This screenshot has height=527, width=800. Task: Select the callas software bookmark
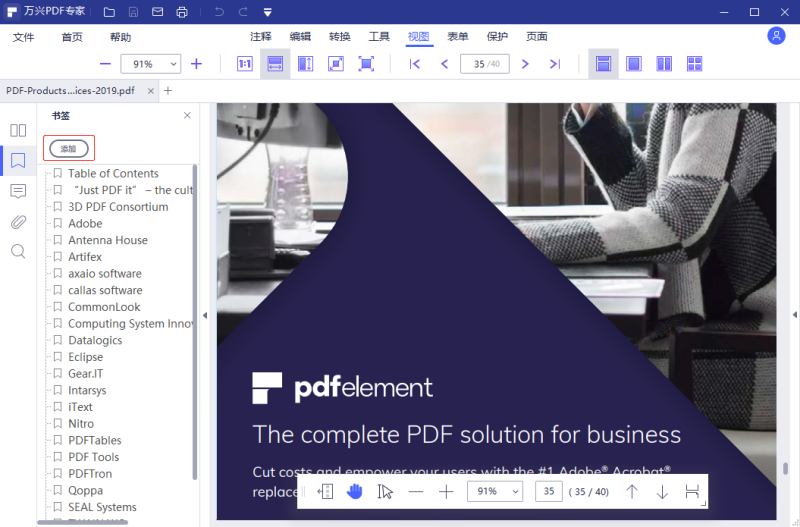(x=105, y=290)
